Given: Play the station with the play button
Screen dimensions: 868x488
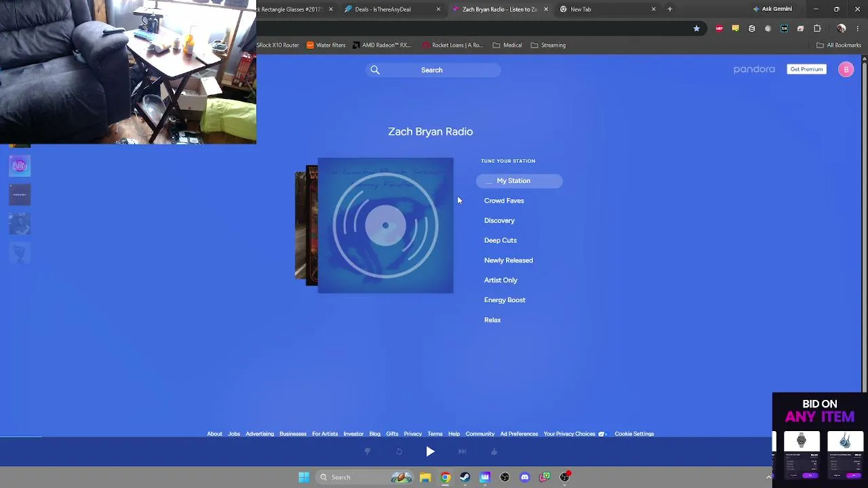Looking at the screenshot, I should pyautogui.click(x=431, y=451).
